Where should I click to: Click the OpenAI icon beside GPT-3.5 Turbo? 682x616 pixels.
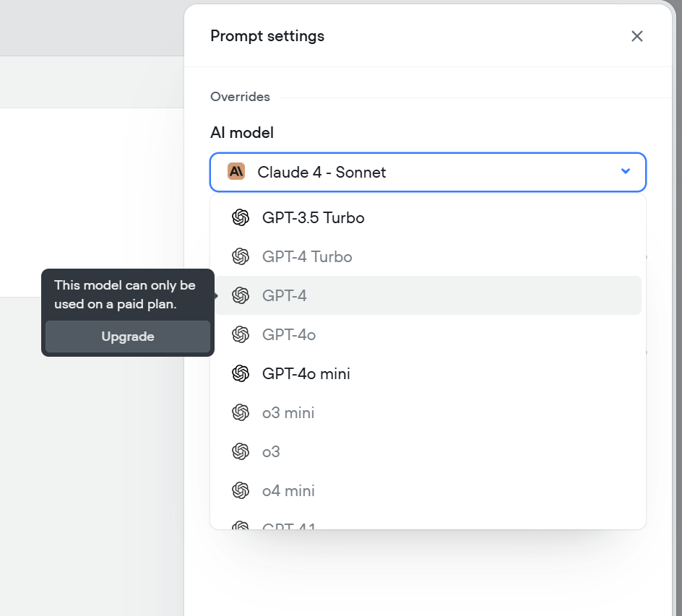click(241, 217)
